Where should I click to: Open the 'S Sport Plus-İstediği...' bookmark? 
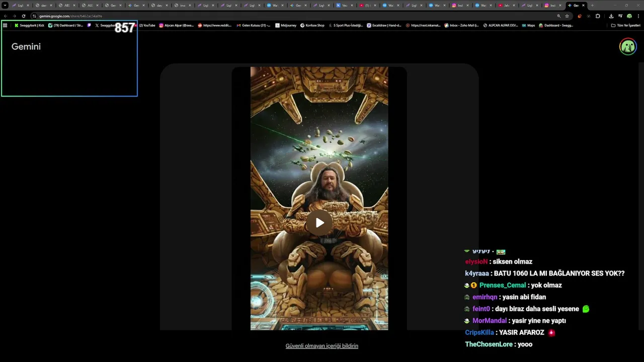coord(346,25)
